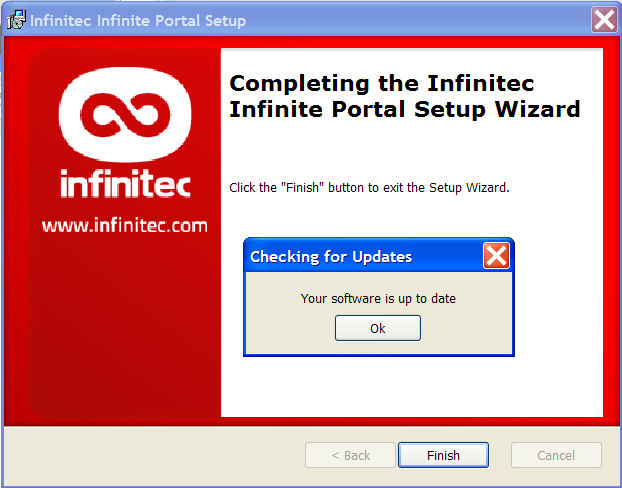Click the 'Your software is up to date' message

point(378,298)
